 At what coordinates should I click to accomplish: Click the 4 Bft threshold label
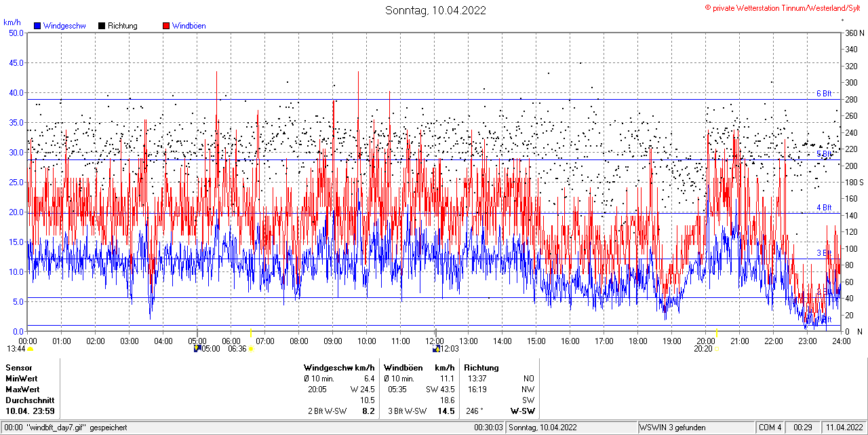click(x=824, y=208)
